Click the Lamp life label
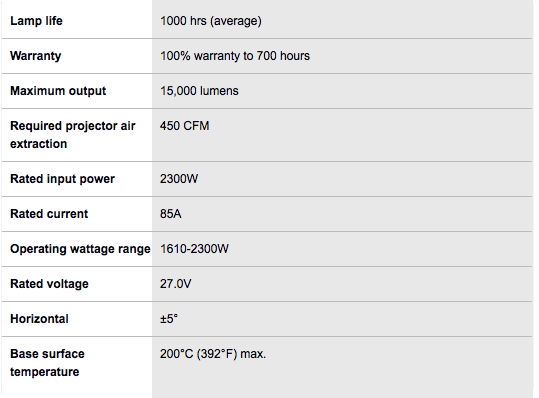The width and height of the screenshot is (539, 398). tap(36, 21)
